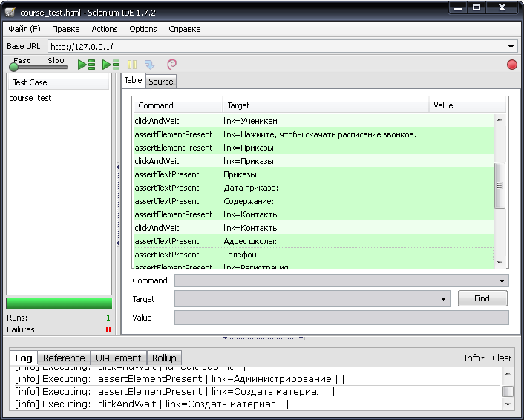The image size is (524, 420).
Task: Open the Actions menu
Action: coord(105,29)
